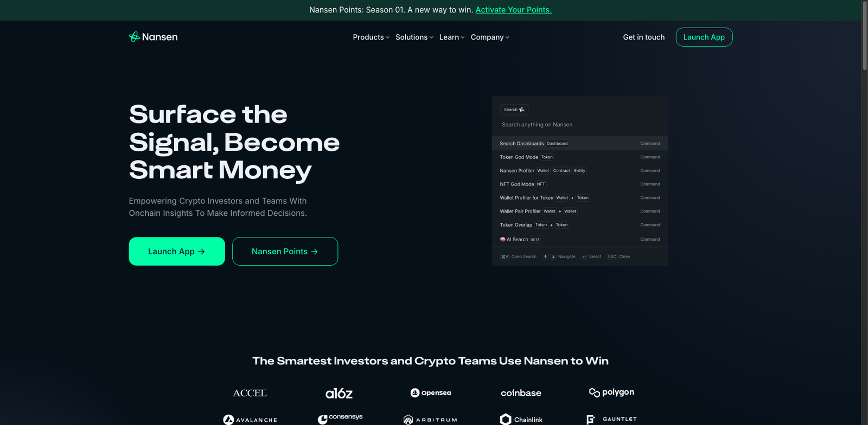Image resolution: width=868 pixels, height=425 pixels.
Task: Click Get in touch in the header
Action: click(643, 37)
